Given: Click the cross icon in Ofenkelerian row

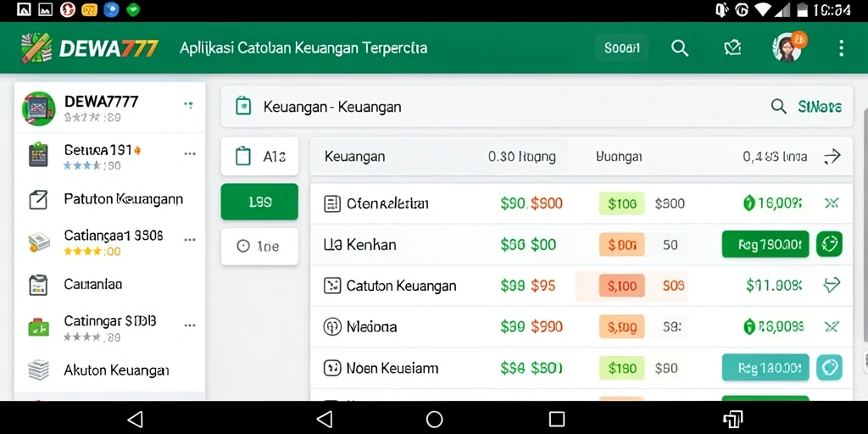Looking at the screenshot, I should [832, 203].
